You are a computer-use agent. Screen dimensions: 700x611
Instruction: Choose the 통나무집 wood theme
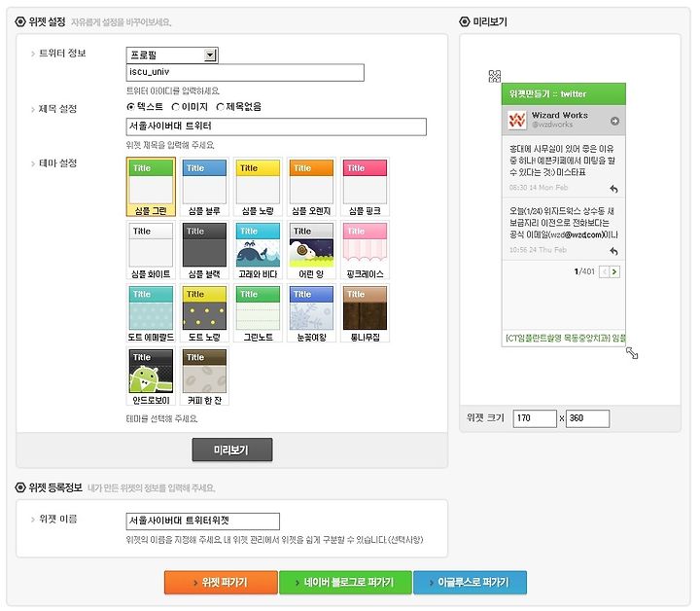366,313
